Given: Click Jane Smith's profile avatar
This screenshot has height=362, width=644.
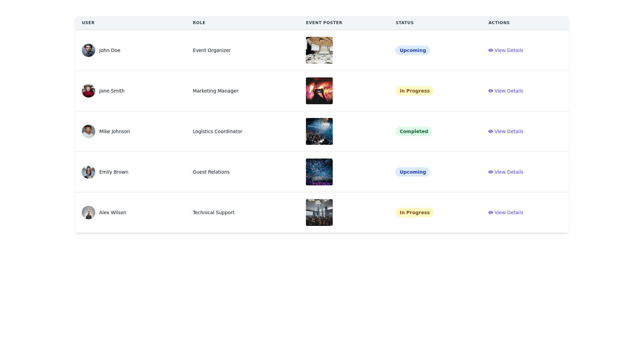Looking at the screenshot, I should click(89, 91).
